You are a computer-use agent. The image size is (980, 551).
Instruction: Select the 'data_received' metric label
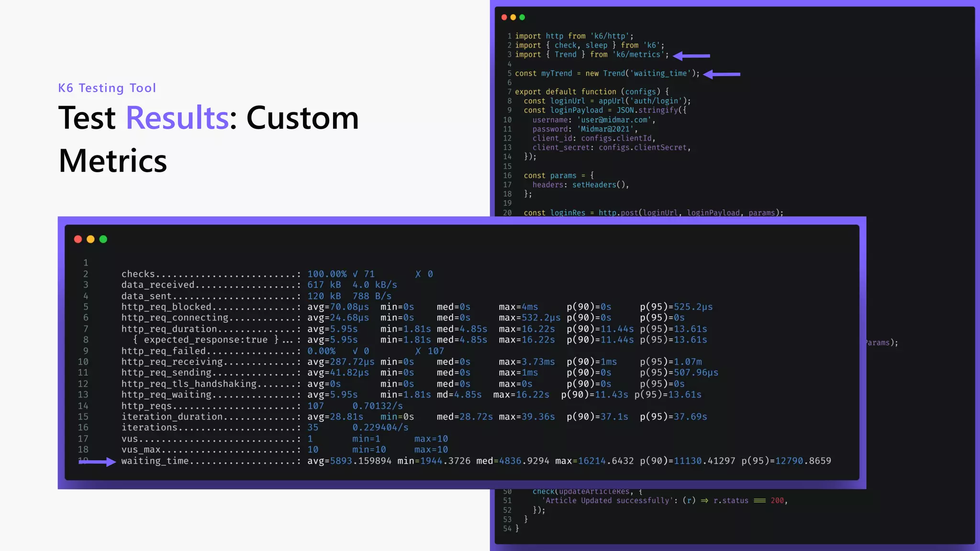158,285
